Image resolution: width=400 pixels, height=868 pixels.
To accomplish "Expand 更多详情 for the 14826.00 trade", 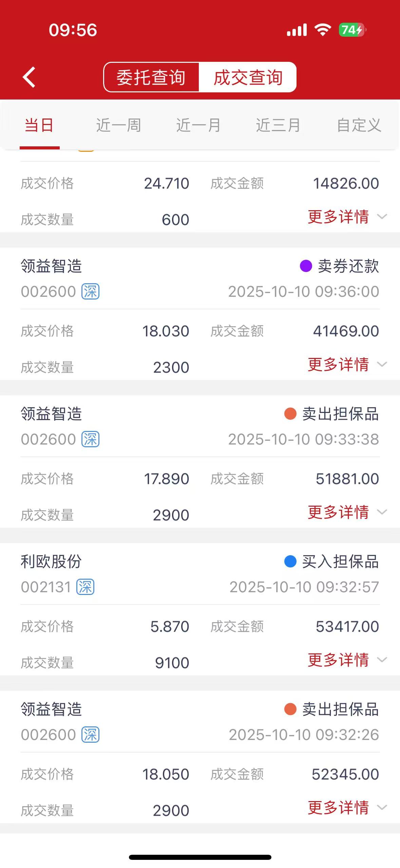I will (347, 217).
